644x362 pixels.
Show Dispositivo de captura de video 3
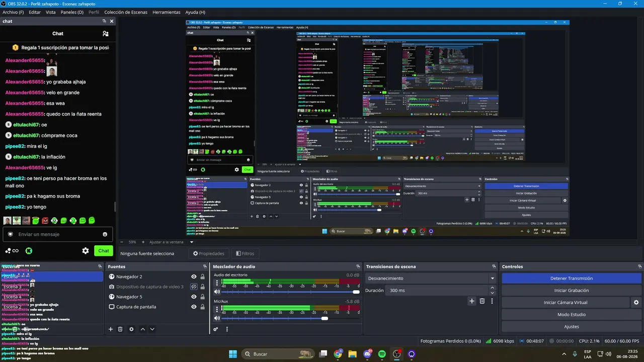tap(194, 287)
